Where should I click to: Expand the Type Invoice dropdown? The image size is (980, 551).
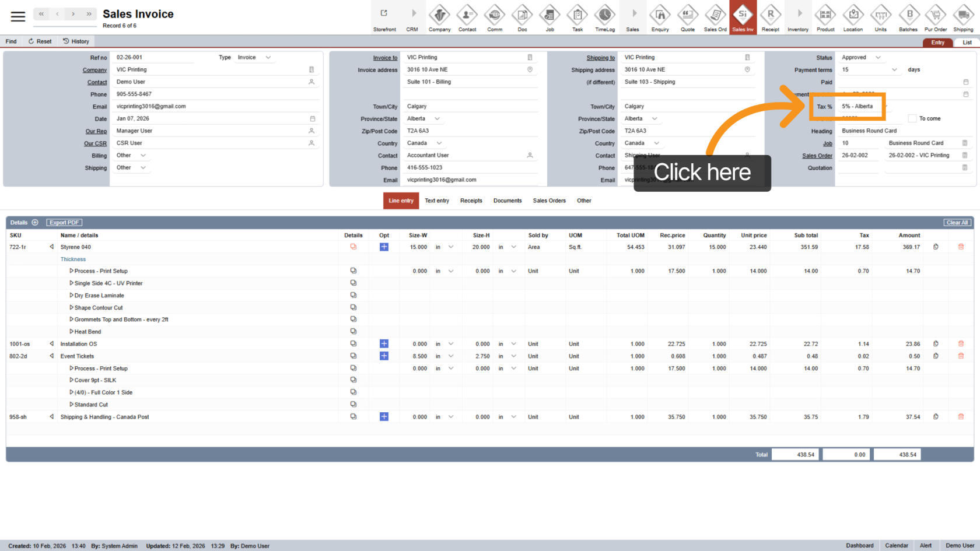pyautogui.click(x=268, y=58)
